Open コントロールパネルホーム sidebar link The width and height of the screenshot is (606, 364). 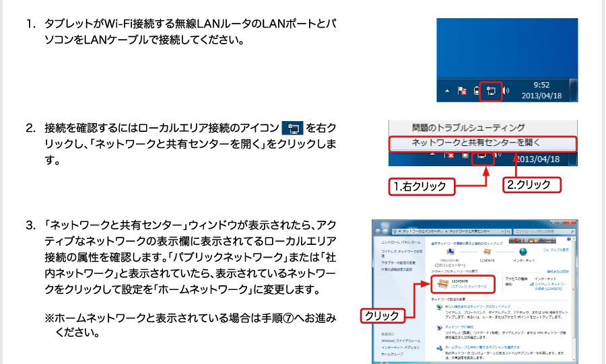[x=401, y=242]
